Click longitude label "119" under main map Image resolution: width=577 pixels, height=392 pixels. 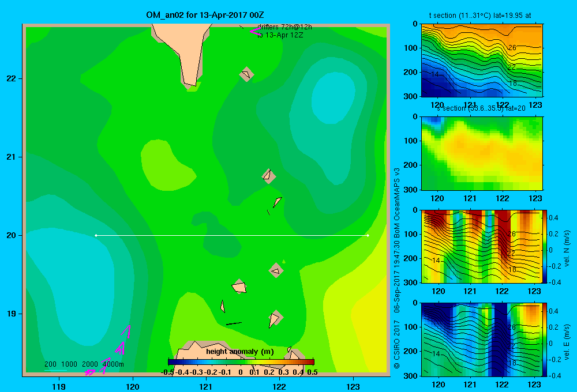(59, 386)
